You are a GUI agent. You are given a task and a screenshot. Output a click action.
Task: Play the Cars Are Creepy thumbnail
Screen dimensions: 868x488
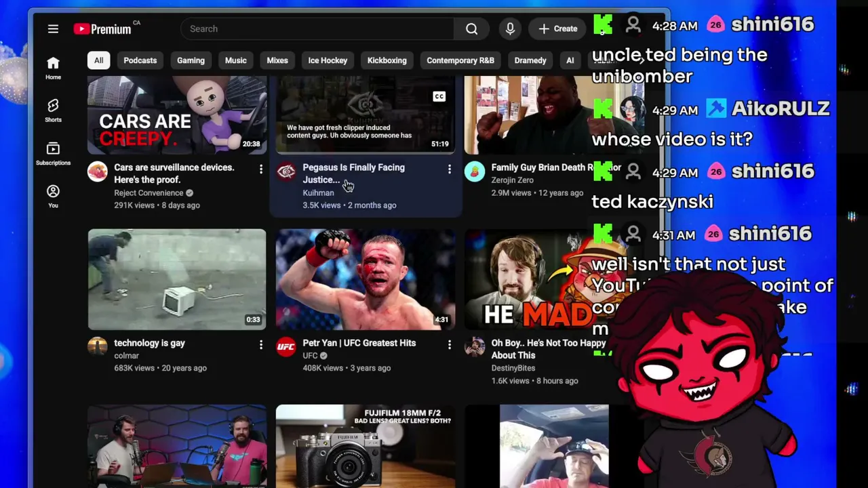click(177, 115)
